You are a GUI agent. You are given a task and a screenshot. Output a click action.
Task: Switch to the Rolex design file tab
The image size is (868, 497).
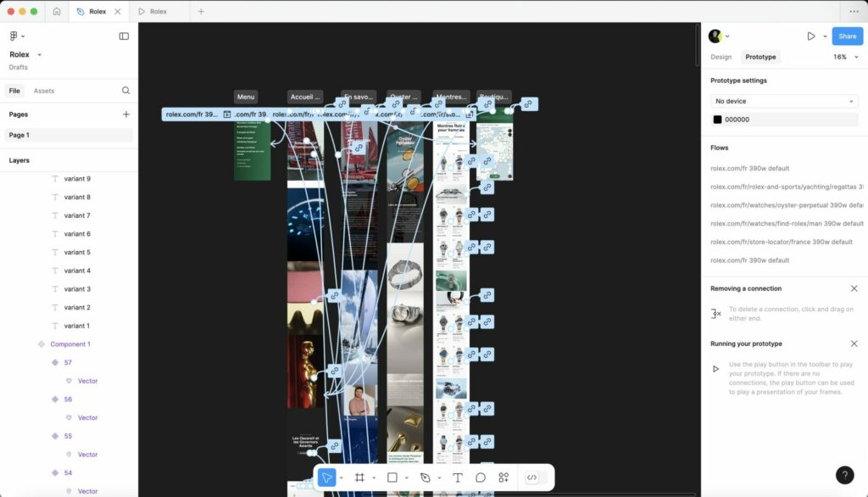[97, 11]
